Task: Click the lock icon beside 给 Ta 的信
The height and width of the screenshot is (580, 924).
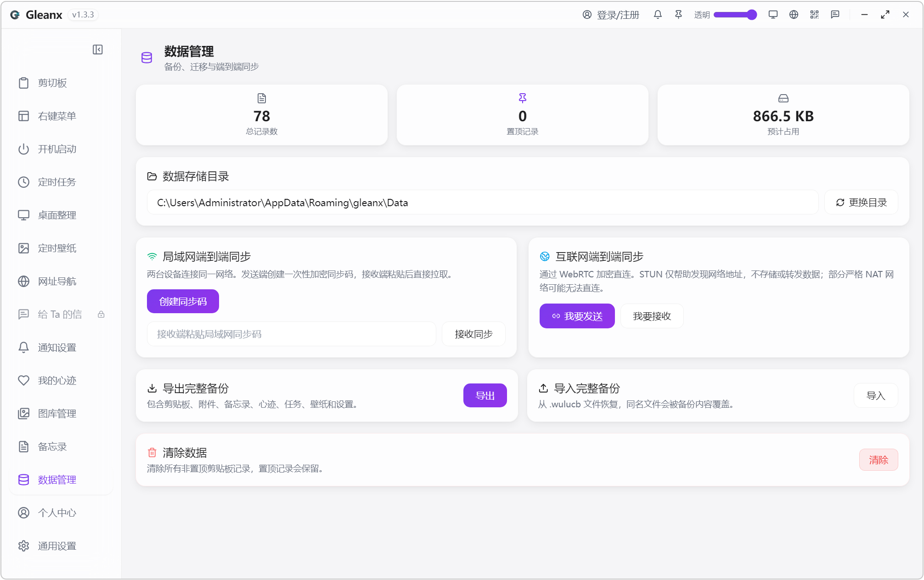Action: 101,315
